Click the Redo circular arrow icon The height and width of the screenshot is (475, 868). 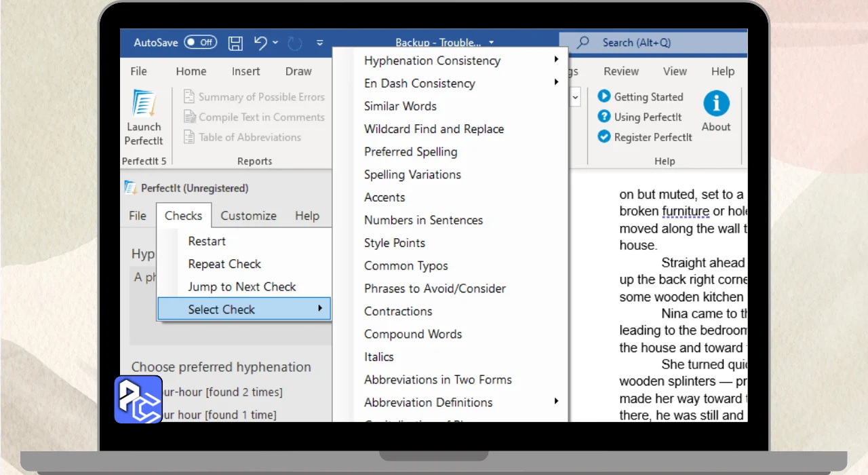[x=295, y=43]
